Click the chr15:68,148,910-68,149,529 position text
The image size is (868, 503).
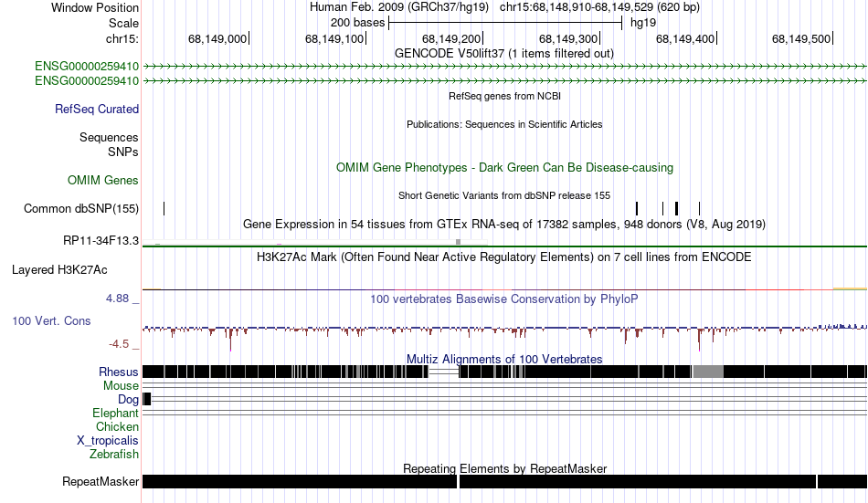599,7
